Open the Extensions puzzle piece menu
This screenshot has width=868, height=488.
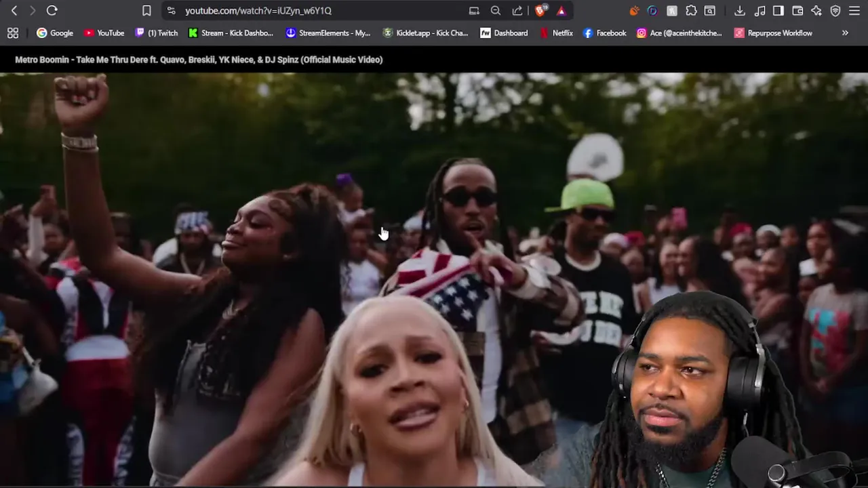point(691,11)
